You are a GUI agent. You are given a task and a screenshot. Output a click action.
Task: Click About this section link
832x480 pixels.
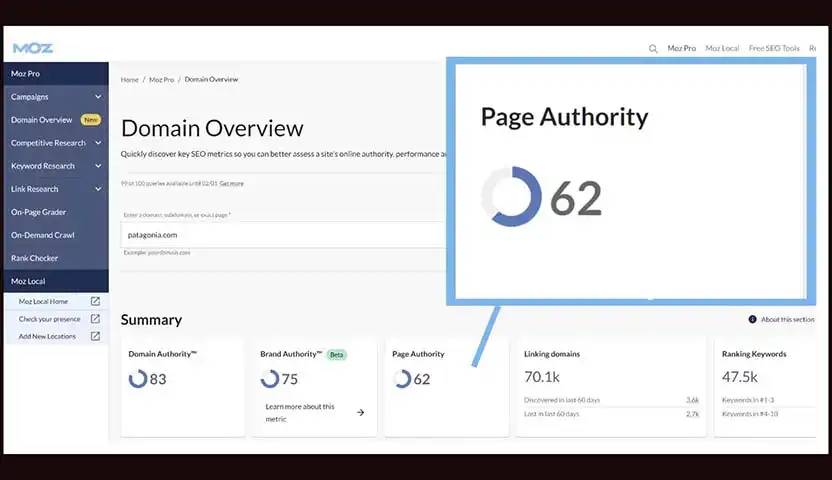[787, 319]
